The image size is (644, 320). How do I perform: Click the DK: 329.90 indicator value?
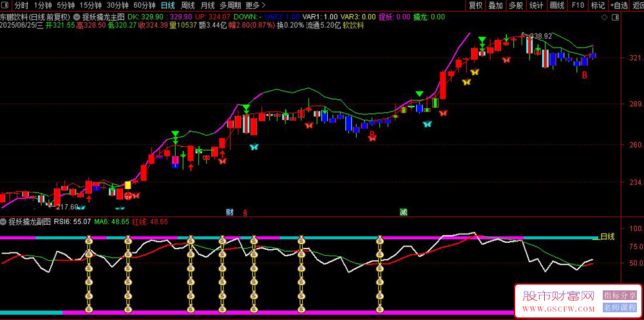point(146,17)
